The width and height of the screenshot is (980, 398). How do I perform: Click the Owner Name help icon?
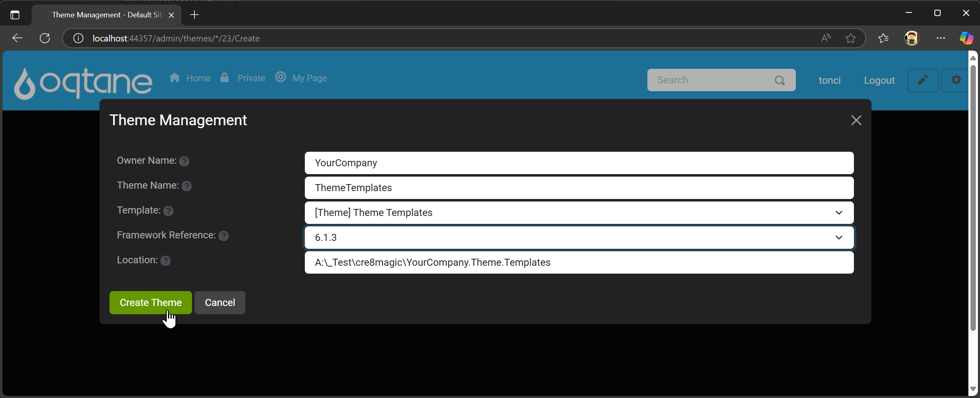tap(184, 162)
